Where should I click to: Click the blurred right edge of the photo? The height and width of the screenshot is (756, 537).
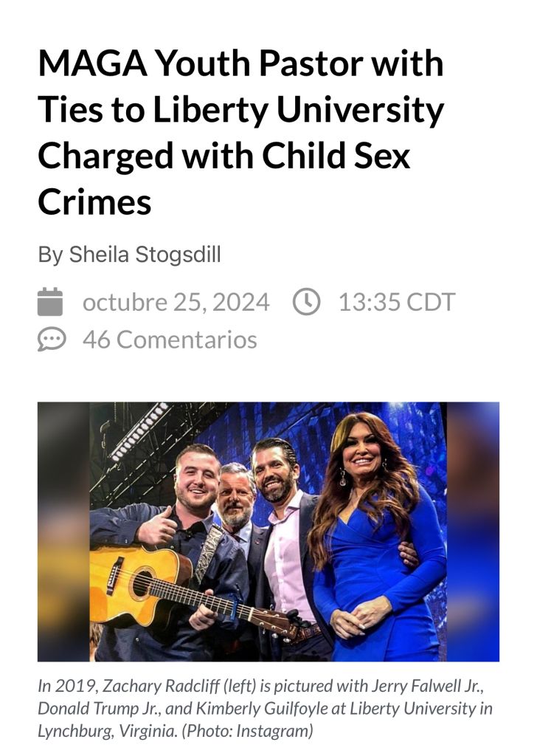point(473,532)
